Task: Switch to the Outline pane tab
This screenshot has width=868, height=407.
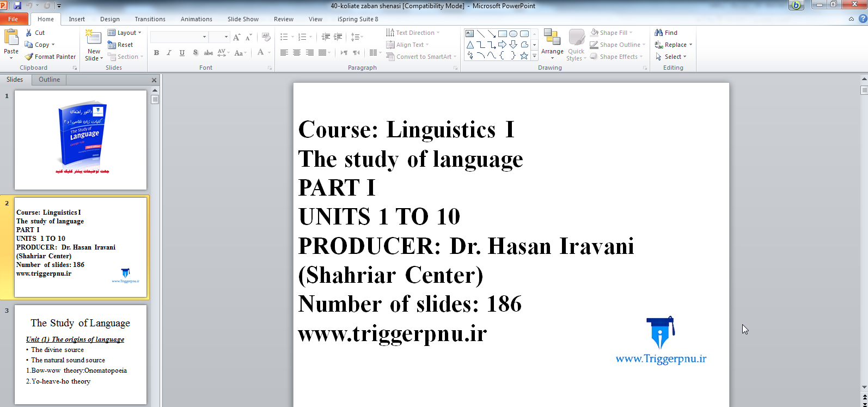Action: [49, 80]
